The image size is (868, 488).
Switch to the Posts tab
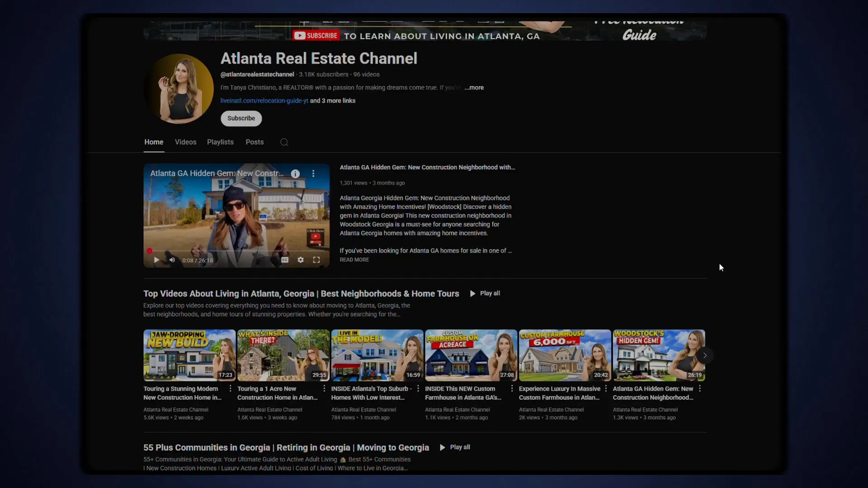255,142
